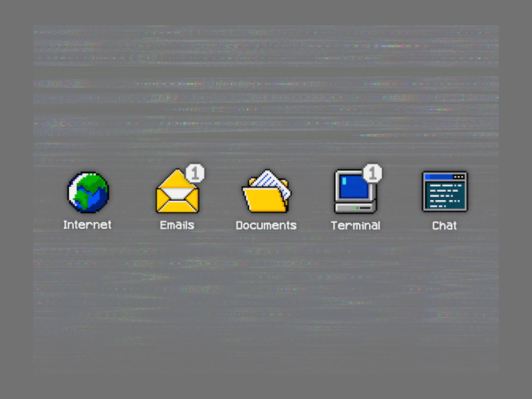Open the Emails envelope icon

coord(178,191)
